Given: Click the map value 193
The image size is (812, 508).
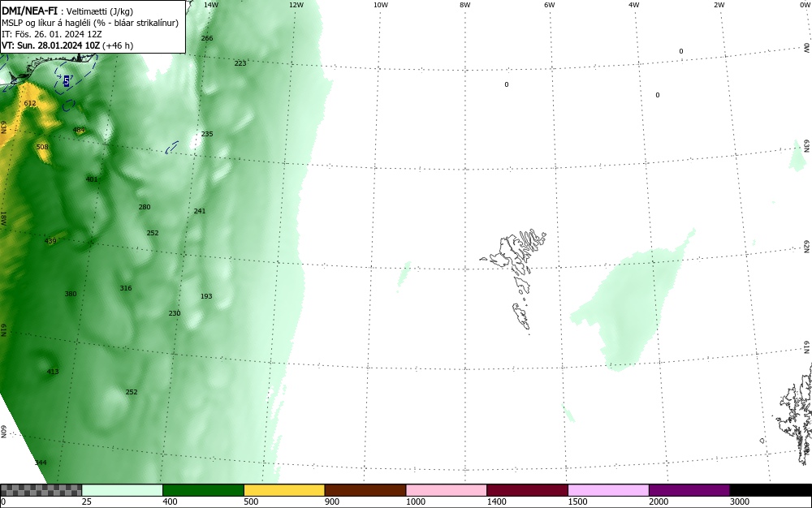Looking at the screenshot, I should tap(206, 296).
